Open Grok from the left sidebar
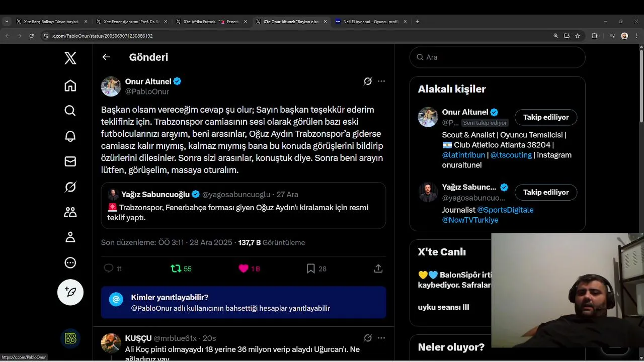Screen dimensions: 644x362 point(70,187)
